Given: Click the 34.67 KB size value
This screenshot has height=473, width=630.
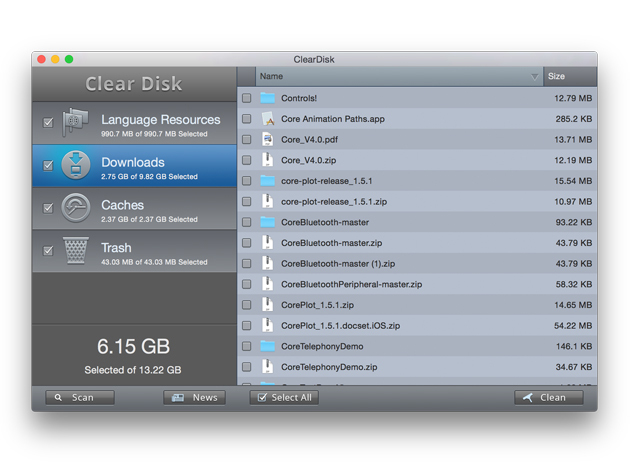Looking at the screenshot, I should point(574,367).
